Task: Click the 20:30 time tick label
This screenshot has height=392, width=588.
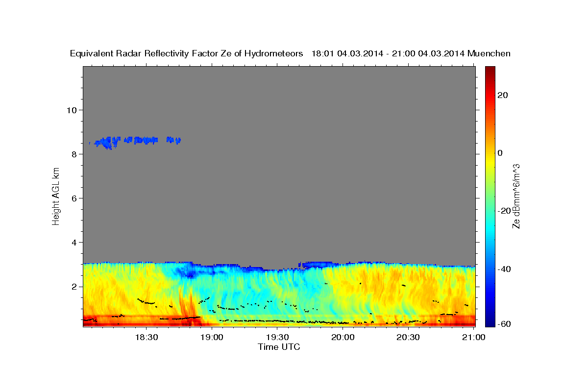Action: coord(408,337)
